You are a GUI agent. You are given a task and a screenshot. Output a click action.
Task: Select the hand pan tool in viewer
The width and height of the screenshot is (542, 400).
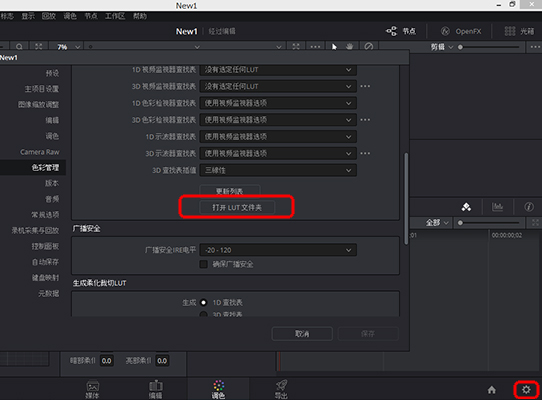349,47
